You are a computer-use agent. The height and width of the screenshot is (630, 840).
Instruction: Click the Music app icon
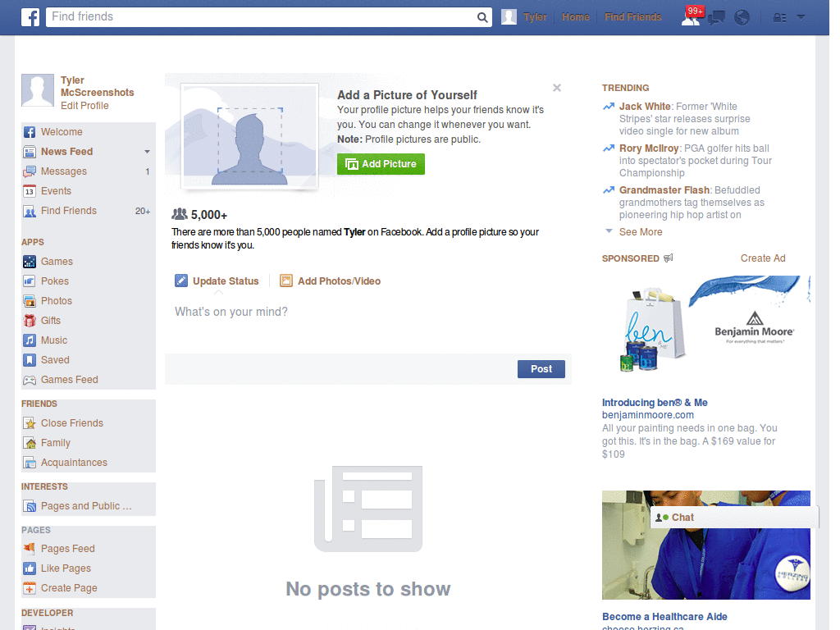pos(30,340)
